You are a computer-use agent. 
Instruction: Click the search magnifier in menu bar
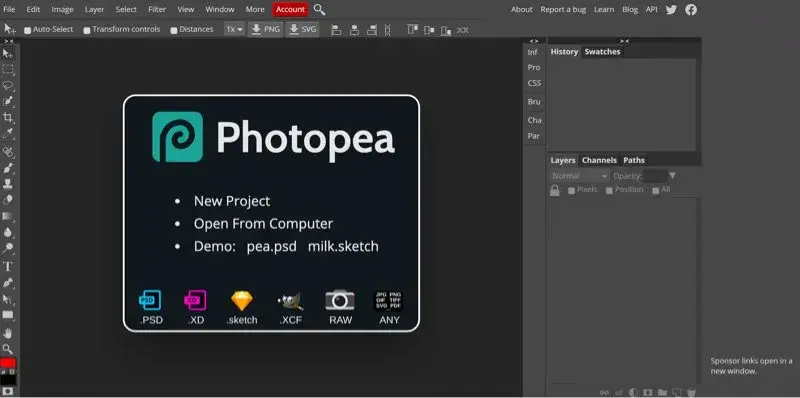tap(319, 9)
